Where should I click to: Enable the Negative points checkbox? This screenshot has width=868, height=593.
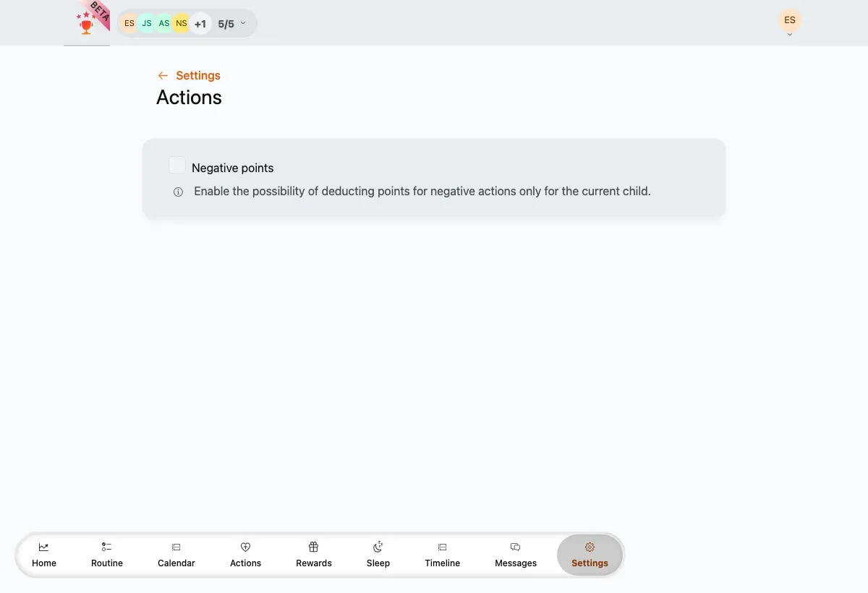click(177, 166)
